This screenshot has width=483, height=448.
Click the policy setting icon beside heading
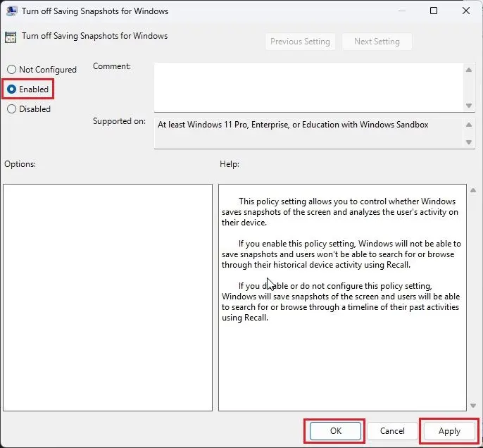pyautogui.click(x=11, y=37)
